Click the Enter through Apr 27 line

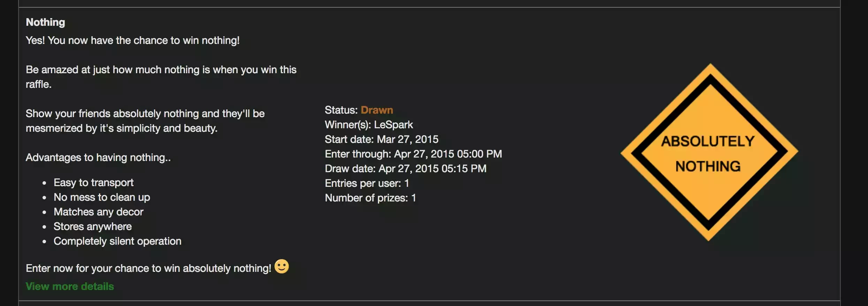413,154
